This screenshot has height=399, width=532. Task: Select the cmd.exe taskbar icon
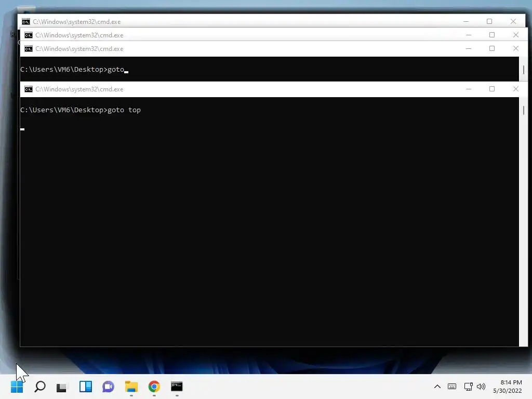click(177, 387)
